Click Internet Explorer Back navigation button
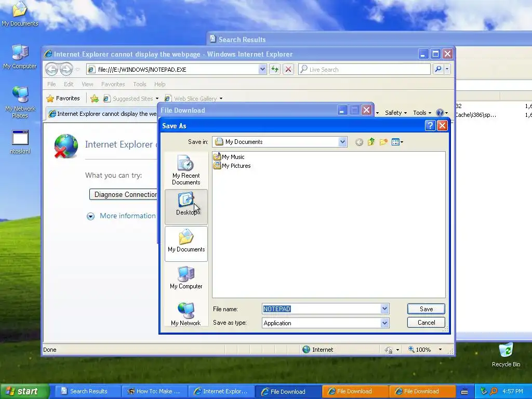This screenshot has height=399, width=532. (x=52, y=69)
